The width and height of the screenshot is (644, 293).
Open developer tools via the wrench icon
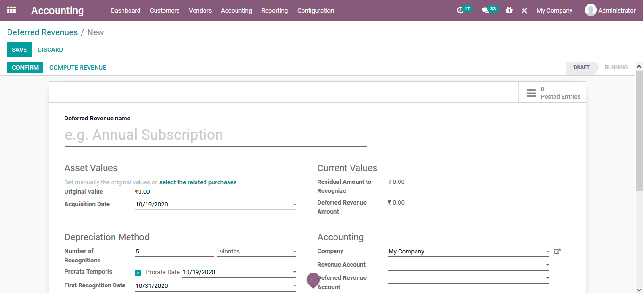click(x=524, y=10)
